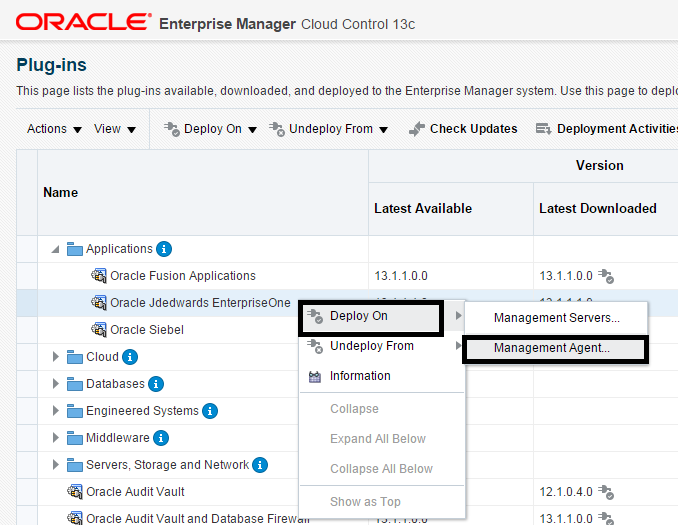
Task: Click the Oracle Siebel plug-in icon
Action: pos(99,330)
